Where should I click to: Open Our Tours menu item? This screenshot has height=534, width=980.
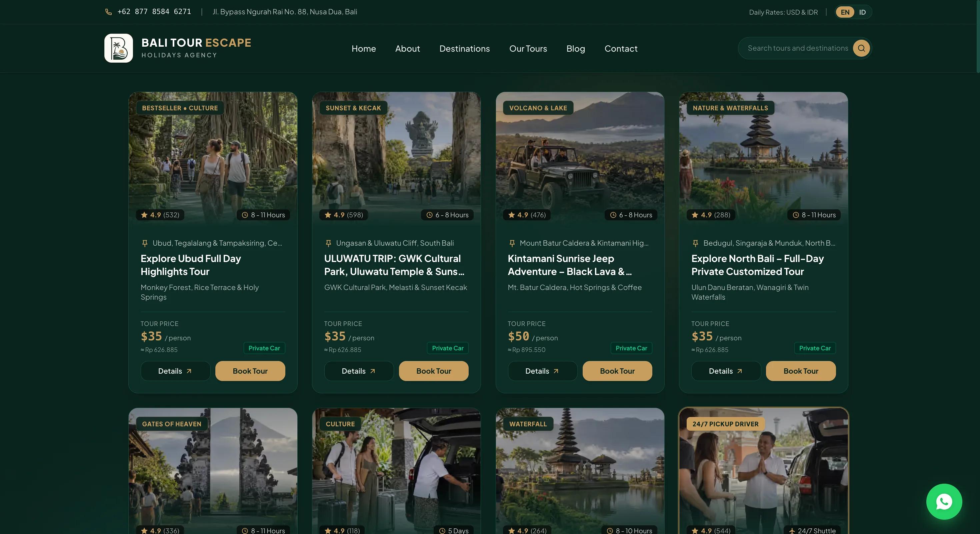[x=528, y=49]
